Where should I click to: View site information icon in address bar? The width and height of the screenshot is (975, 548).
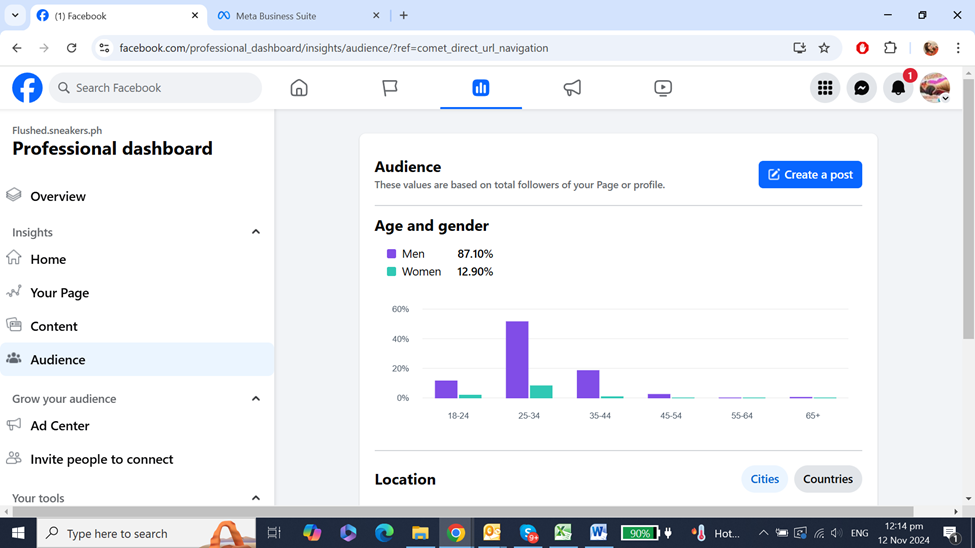point(104,48)
